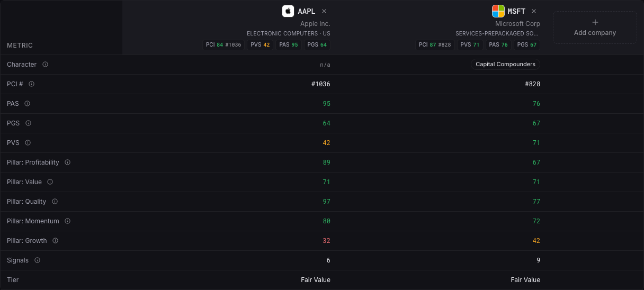644x290 pixels.
Task: Select the Capital Compounders character badge
Action: [505, 65]
